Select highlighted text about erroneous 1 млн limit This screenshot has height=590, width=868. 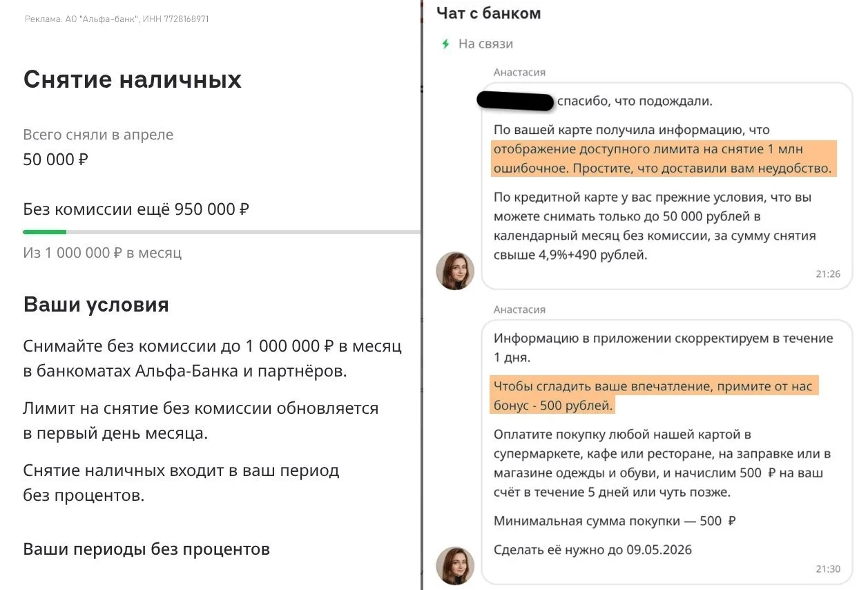pyautogui.click(x=663, y=160)
